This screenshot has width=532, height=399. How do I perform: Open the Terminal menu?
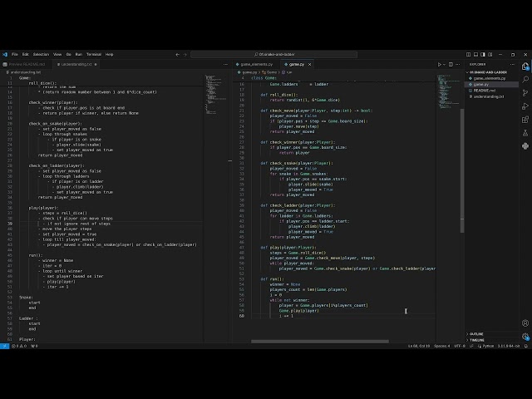click(94, 54)
